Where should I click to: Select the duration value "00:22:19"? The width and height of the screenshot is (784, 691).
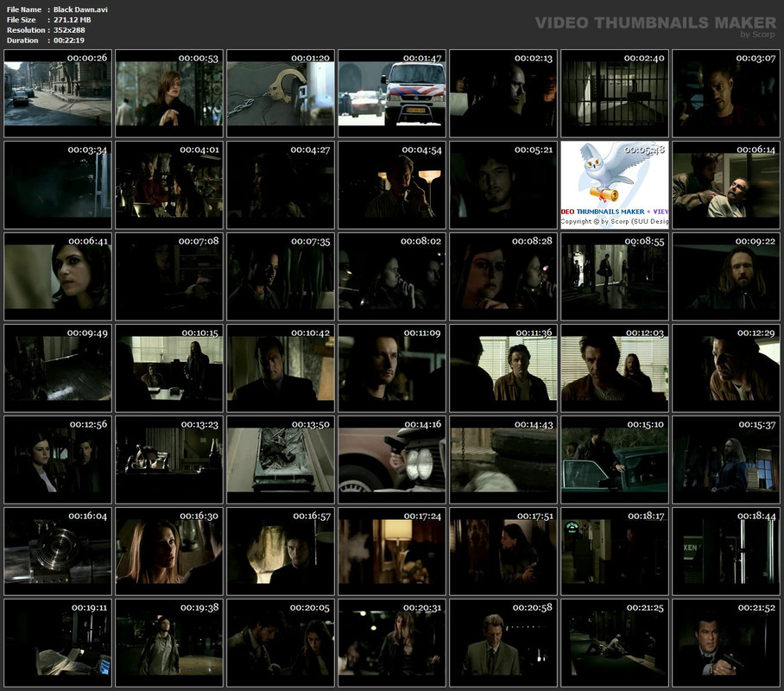(69, 41)
